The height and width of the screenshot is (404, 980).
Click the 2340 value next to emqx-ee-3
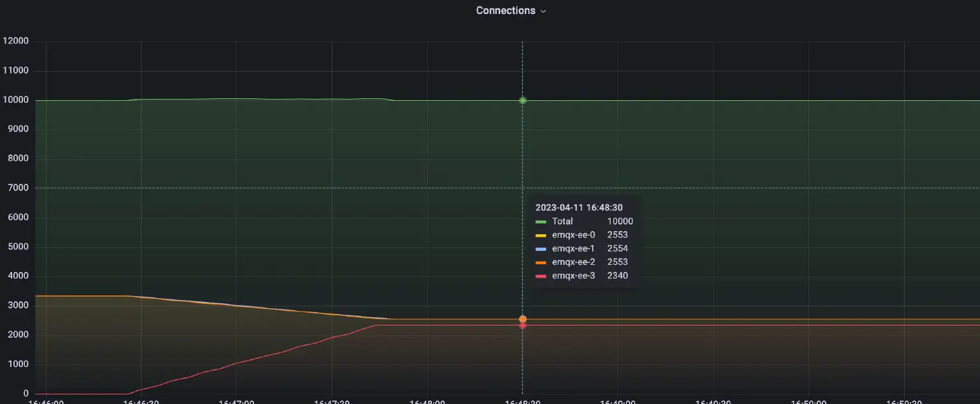[x=617, y=275]
